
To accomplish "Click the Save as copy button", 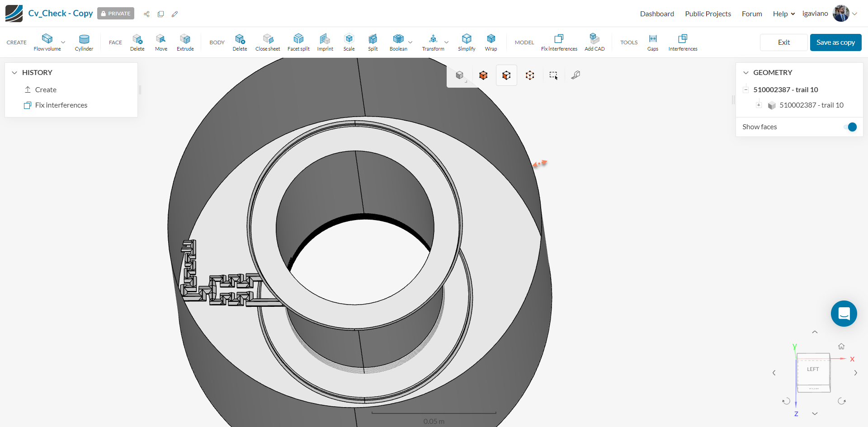I will (x=835, y=42).
